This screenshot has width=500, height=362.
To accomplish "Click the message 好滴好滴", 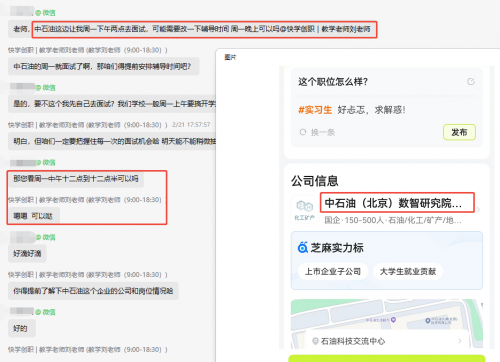I will (27, 254).
